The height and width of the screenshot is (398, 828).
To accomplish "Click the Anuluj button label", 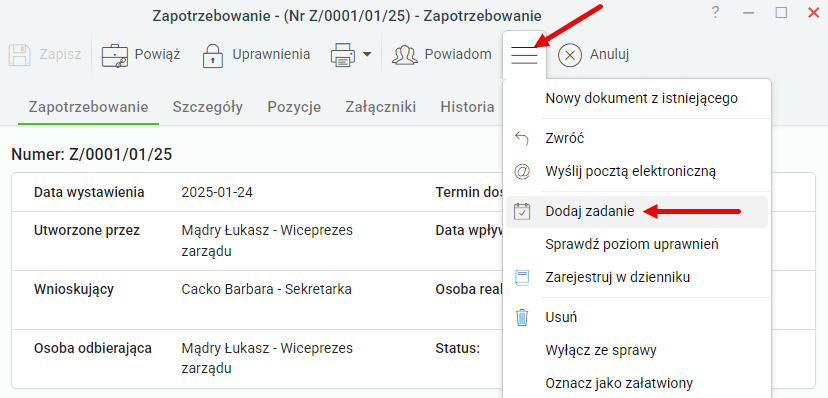I will pyautogui.click(x=609, y=55).
